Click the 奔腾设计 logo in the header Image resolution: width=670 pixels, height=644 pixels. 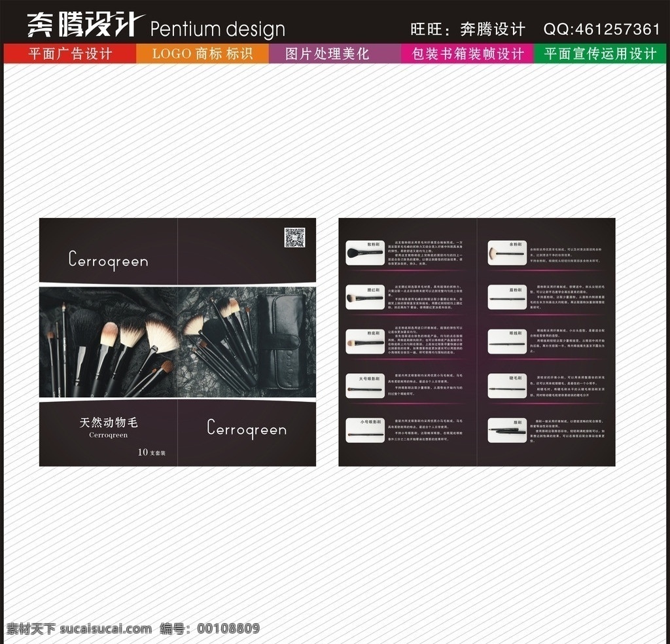(86, 25)
